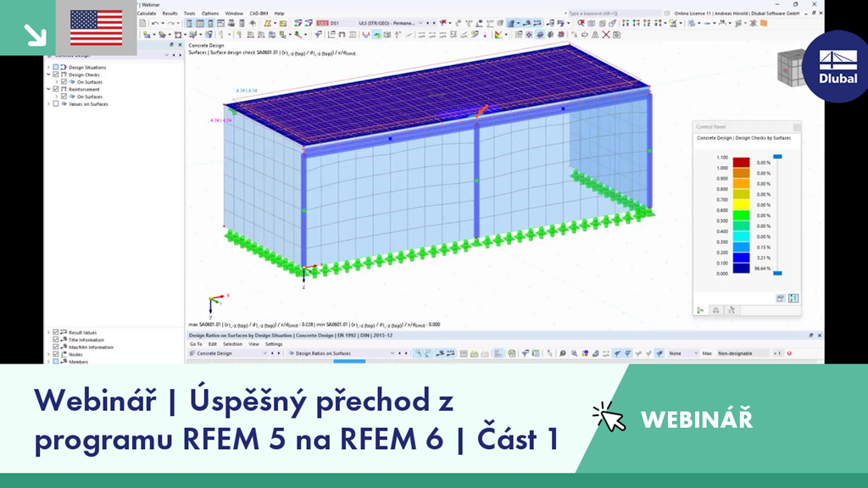Expand the Design Situations tree node
Image resolution: width=868 pixels, height=488 pixels.
[x=48, y=67]
